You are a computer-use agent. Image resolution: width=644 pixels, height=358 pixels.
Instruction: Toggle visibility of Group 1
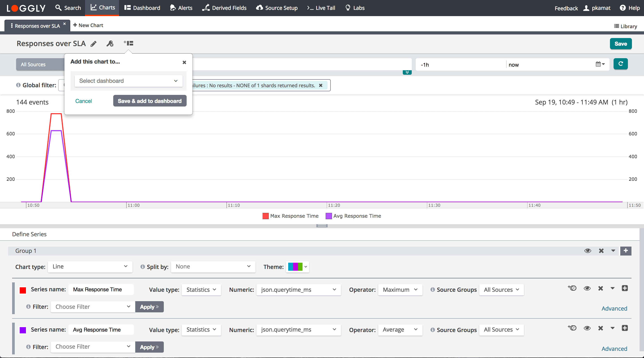[x=588, y=251]
